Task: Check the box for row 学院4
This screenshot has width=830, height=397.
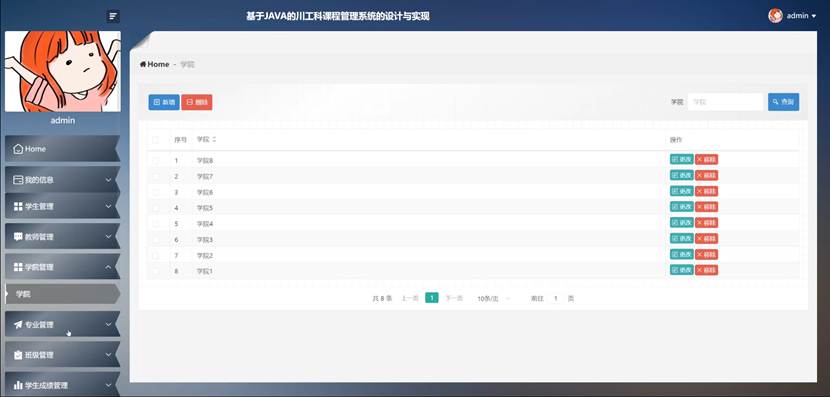Action: (155, 224)
